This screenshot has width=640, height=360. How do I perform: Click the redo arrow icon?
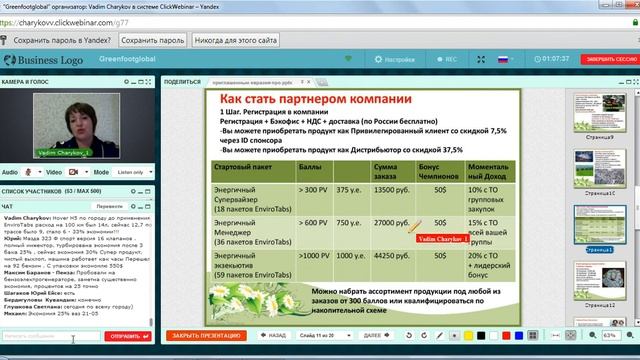tap(424, 336)
